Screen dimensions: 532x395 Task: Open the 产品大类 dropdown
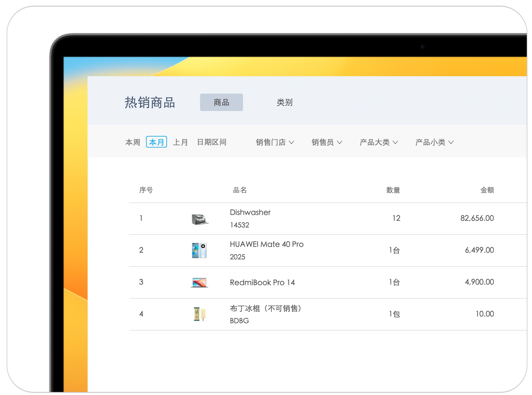[x=378, y=142]
